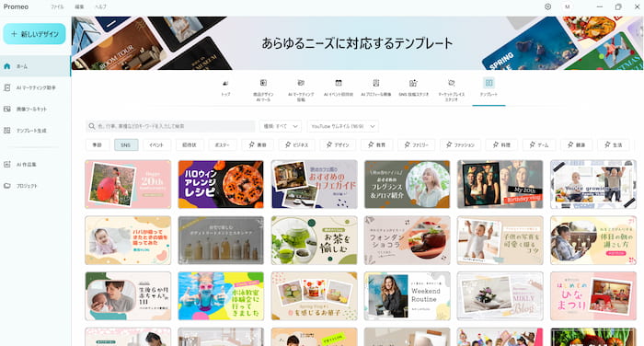Click the magnifier search icon
644x346 pixels.
point(92,126)
